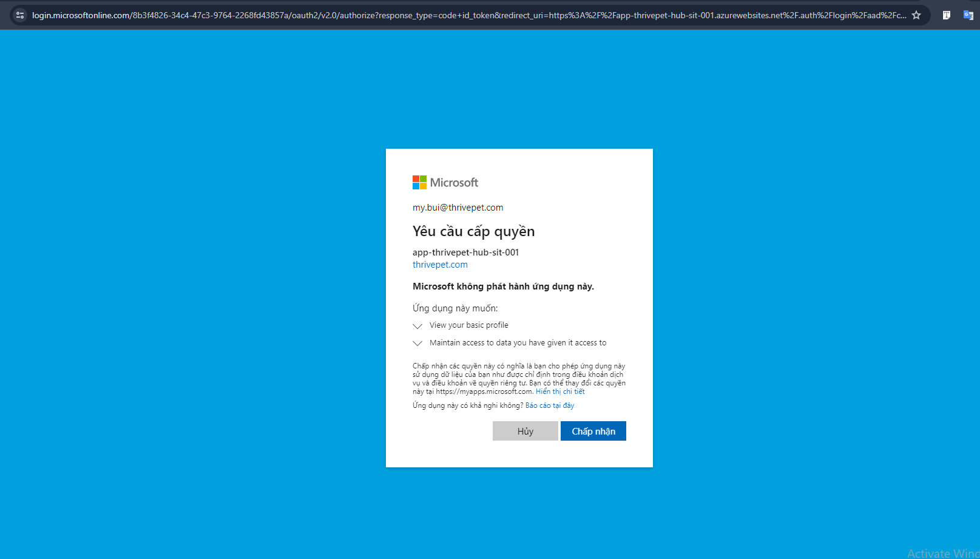Screen dimensions: 980x559
Task: Select the account email my.bui@thrivepet.com
Action: (458, 208)
